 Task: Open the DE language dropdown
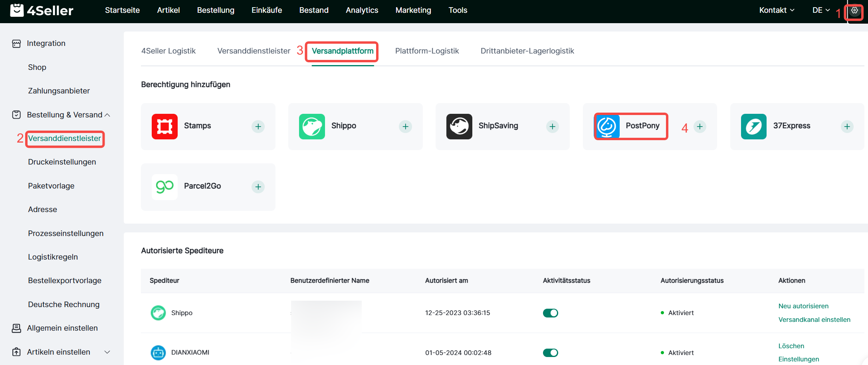pos(821,10)
